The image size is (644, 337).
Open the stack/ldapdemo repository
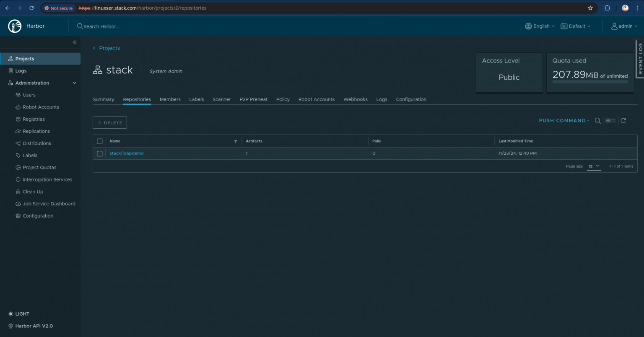(126, 153)
